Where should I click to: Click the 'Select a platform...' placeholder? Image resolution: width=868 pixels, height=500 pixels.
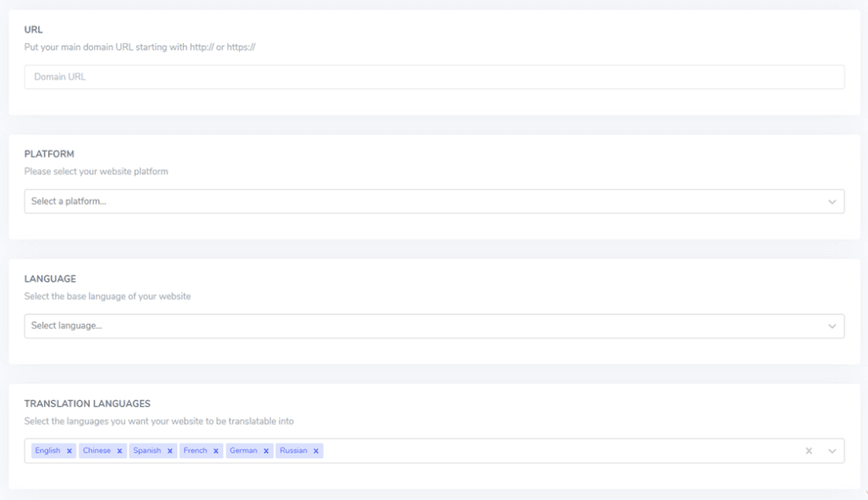[x=68, y=201]
